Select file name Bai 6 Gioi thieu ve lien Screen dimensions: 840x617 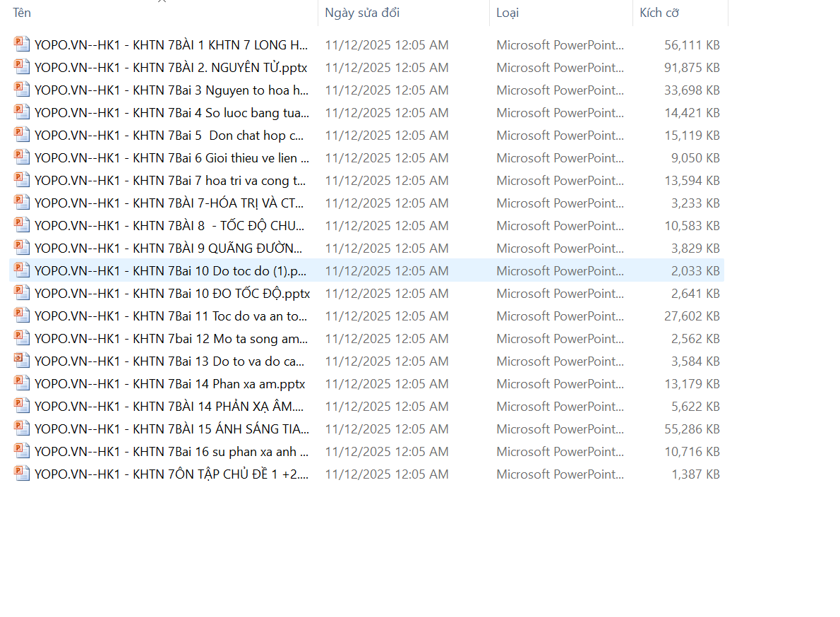tap(171, 157)
